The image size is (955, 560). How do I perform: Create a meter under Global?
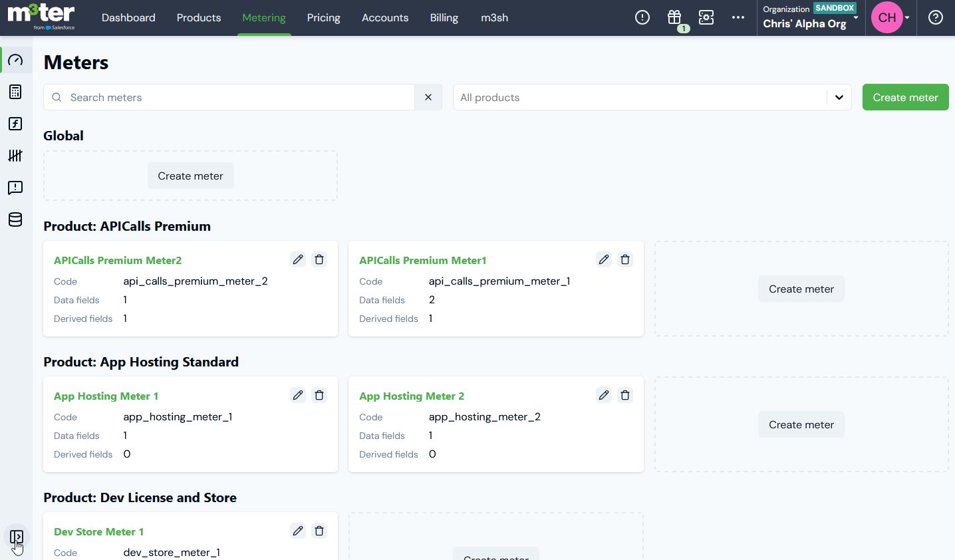coord(190,176)
